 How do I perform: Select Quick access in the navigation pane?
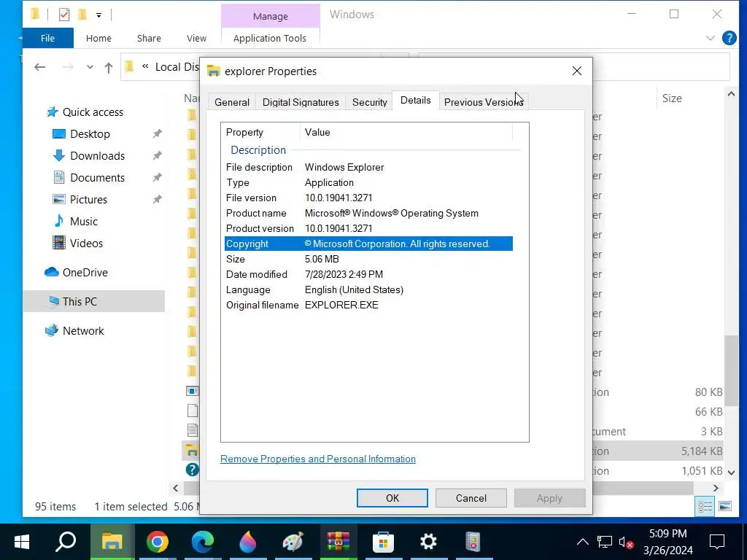point(93,112)
